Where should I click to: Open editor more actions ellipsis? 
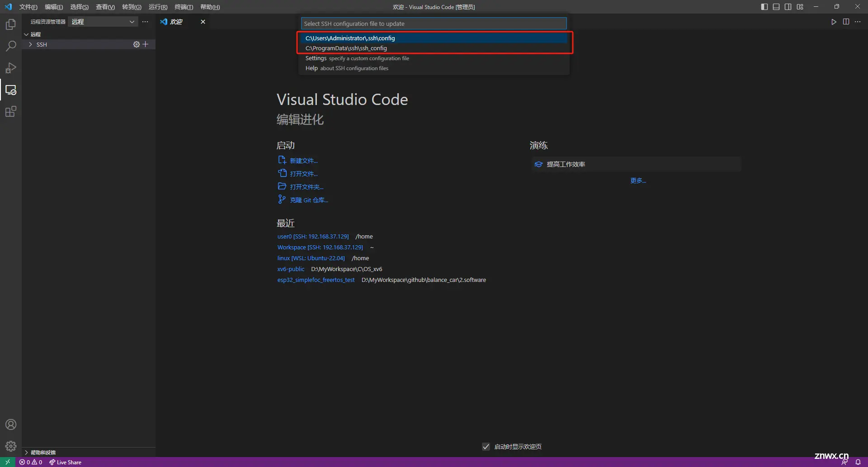coord(858,22)
